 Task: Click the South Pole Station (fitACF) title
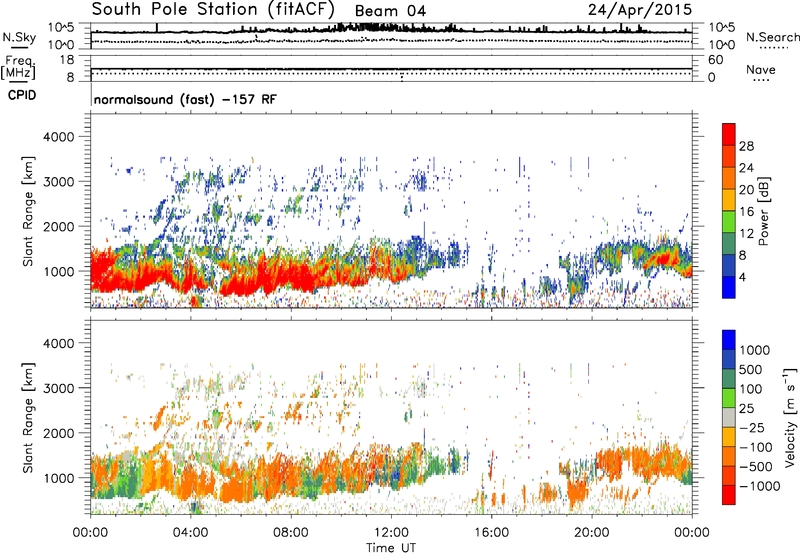(x=213, y=9)
